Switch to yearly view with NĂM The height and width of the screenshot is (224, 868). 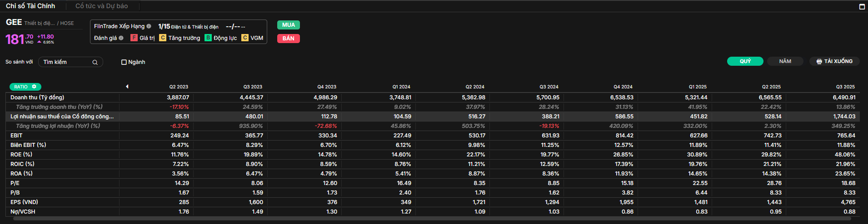[785, 61]
